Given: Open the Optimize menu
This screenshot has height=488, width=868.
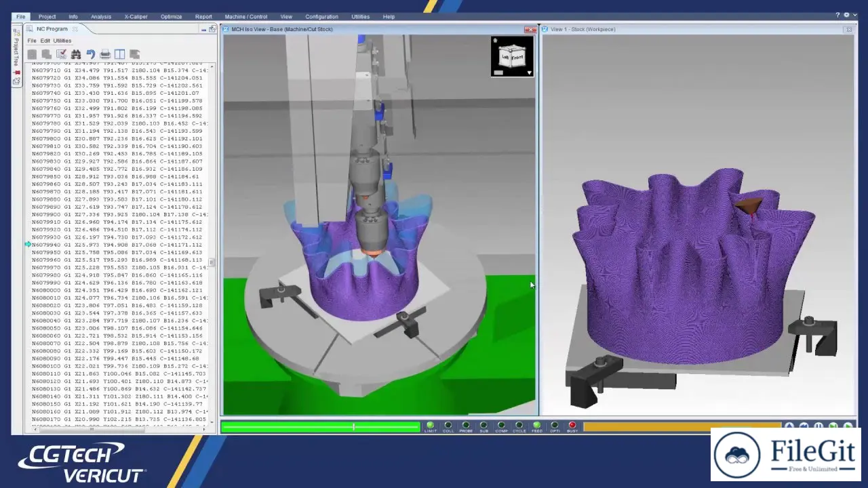Looking at the screenshot, I should (171, 16).
